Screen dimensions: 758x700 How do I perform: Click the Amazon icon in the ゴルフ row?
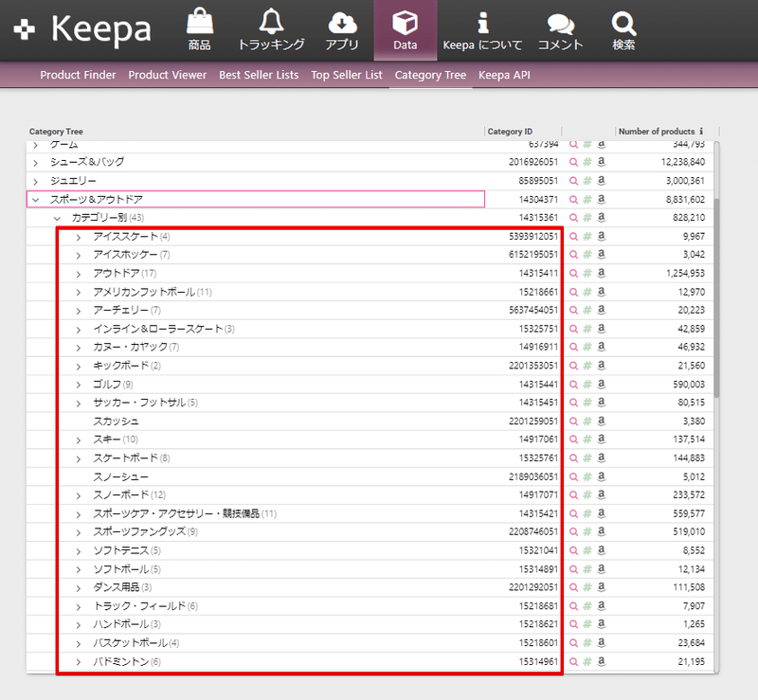(x=602, y=384)
